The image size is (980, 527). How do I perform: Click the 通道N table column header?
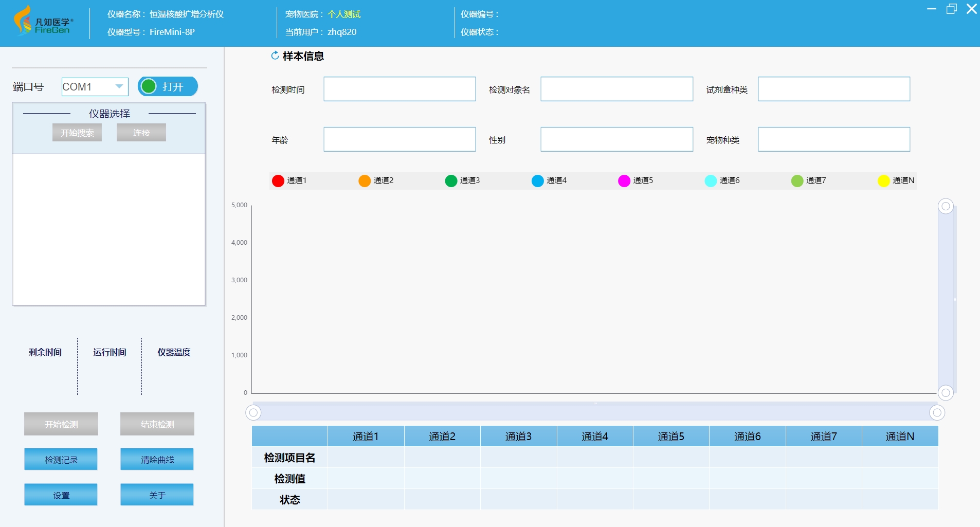pyautogui.click(x=900, y=437)
